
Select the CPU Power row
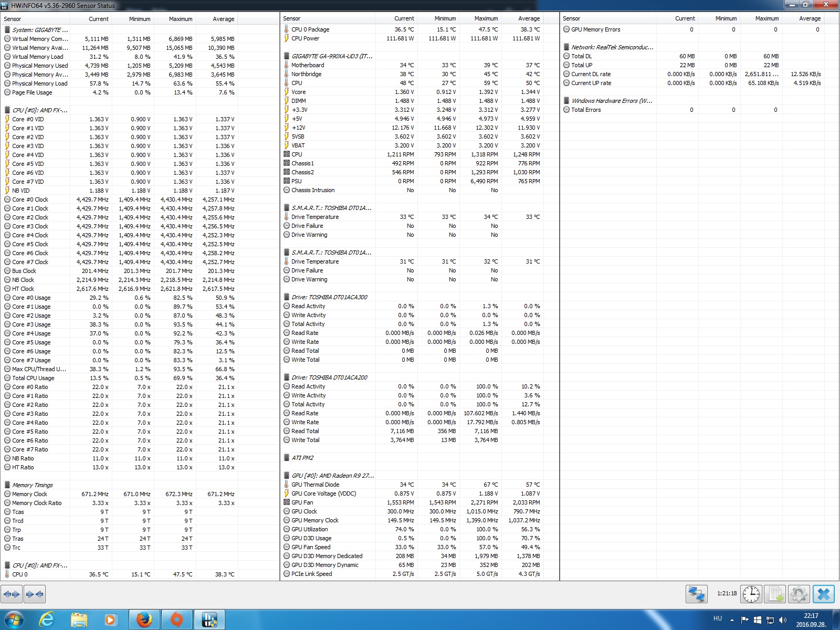pyautogui.click(x=419, y=38)
